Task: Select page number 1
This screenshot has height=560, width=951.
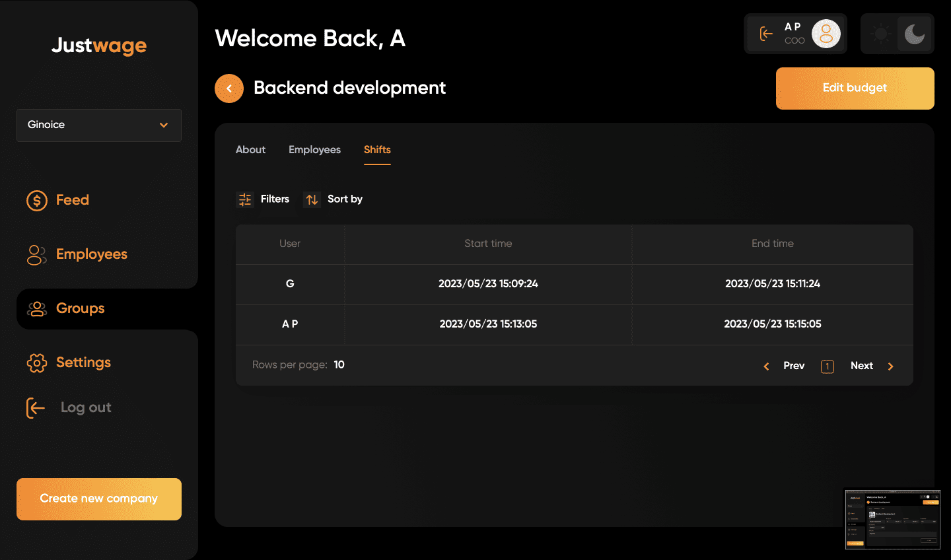Action: pyautogui.click(x=828, y=367)
